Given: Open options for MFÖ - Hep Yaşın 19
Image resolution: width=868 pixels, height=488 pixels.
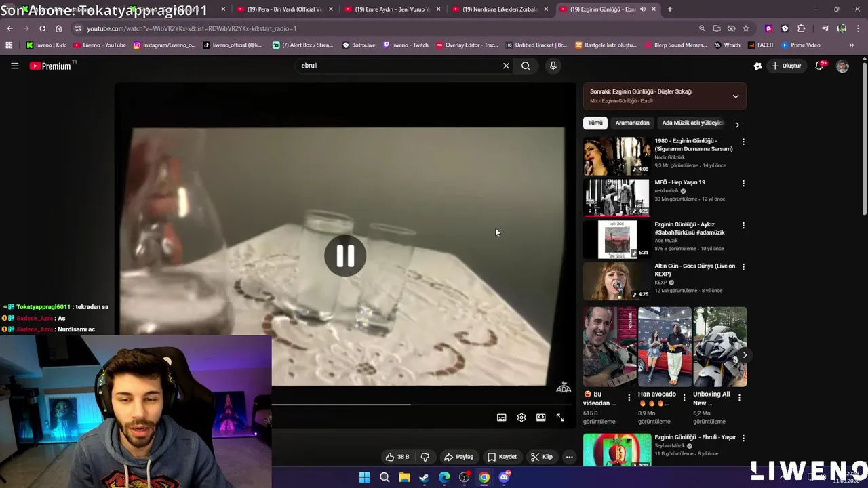Looking at the screenshot, I should [743, 184].
